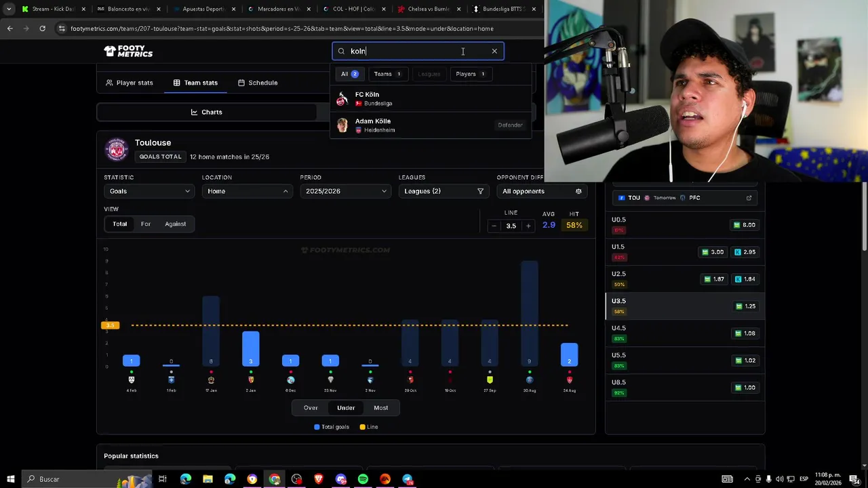Click the 1.84 odds for U2.5
This screenshot has height=488, width=868.
pyautogui.click(x=744, y=279)
